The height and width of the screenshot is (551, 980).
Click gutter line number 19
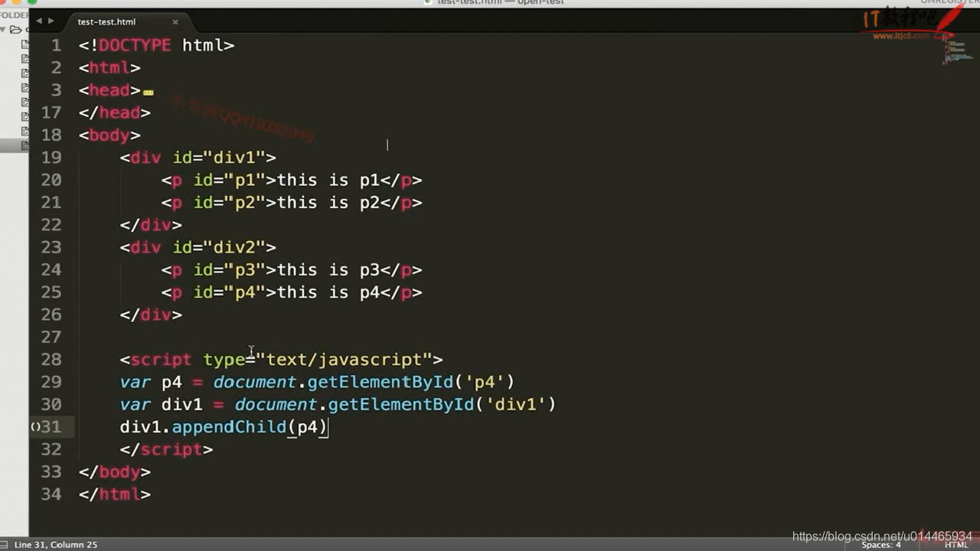pos(51,158)
